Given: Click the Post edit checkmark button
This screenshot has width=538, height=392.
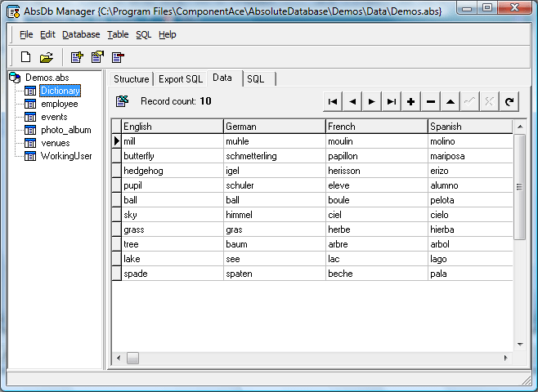Looking at the screenshot, I should point(469,101).
